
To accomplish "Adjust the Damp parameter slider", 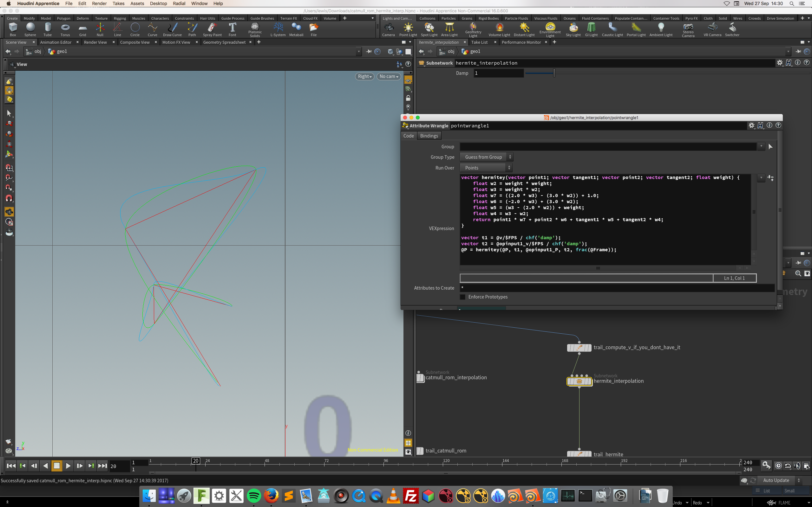I will pyautogui.click(x=554, y=73).
